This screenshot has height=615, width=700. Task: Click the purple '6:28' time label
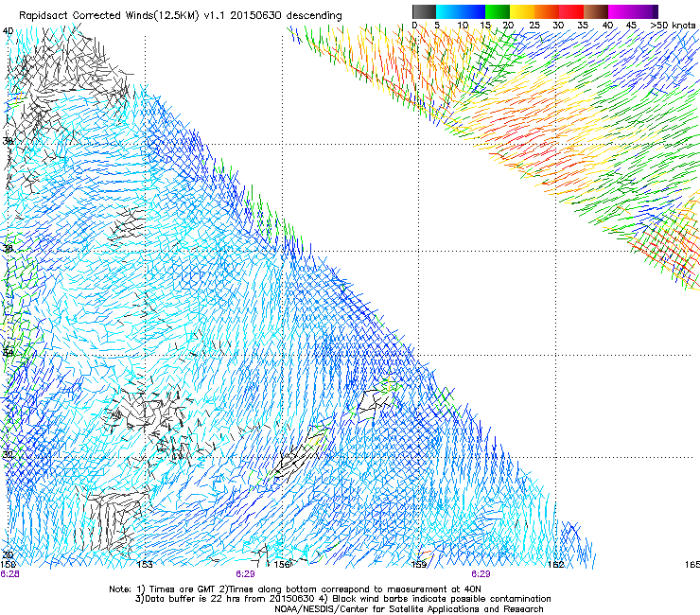9,574
